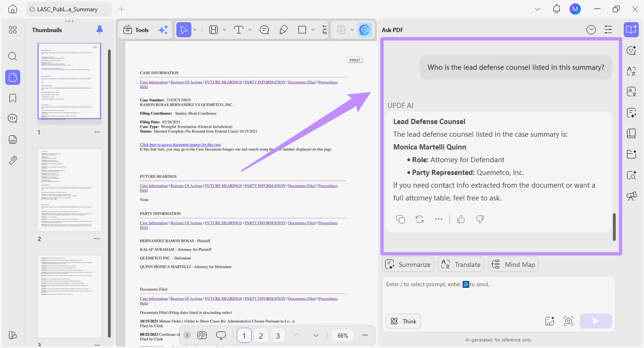This screenshot has width=644, height=348.
Task: Open the Tools menu
Action: click(136, 30)
